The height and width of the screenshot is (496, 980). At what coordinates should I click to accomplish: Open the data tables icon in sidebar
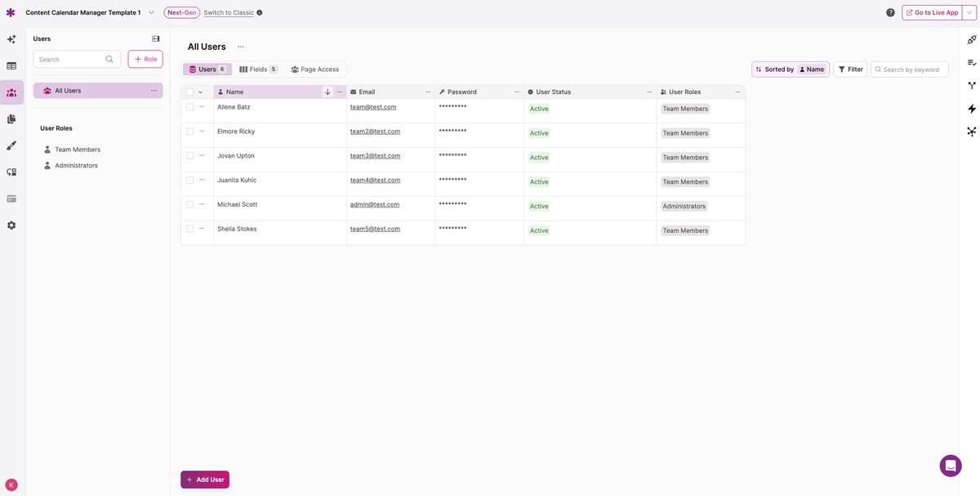tap(11, 65)
